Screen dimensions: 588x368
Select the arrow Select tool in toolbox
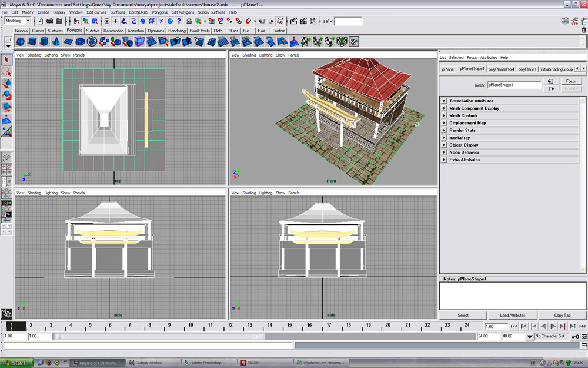[6, 59]
